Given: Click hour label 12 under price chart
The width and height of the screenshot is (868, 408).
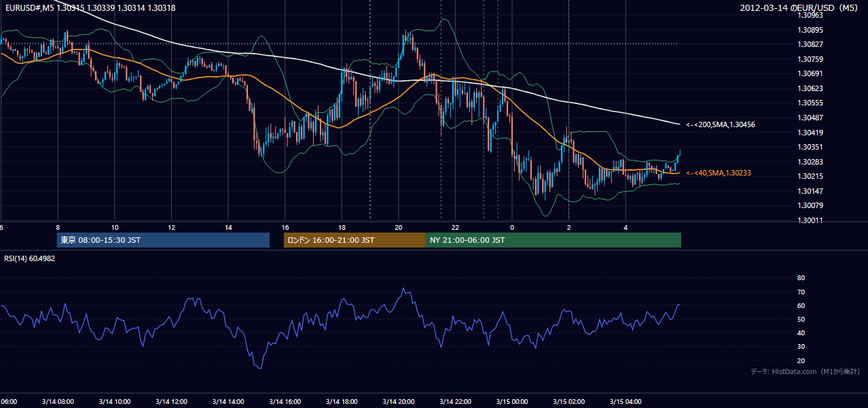Looking at the screenshot, I should point(172,228).
